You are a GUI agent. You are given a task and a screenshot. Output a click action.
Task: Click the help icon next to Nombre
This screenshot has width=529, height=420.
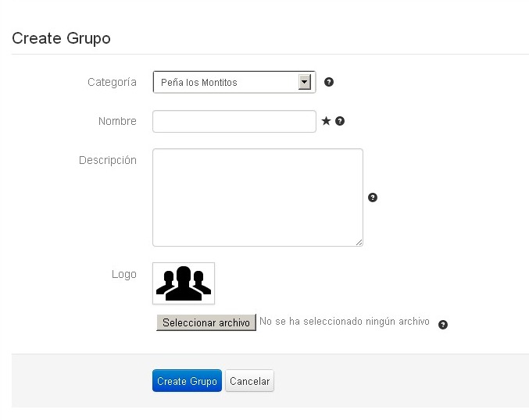pyautogui.click(x=340, y=121)
